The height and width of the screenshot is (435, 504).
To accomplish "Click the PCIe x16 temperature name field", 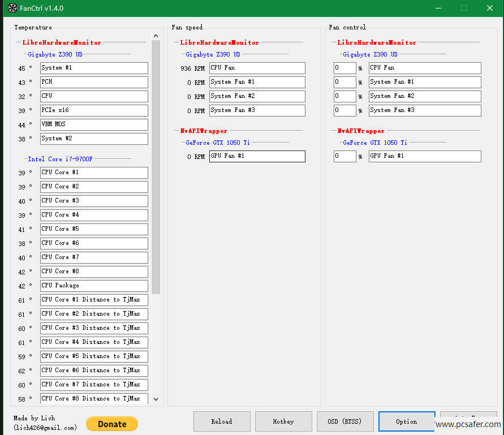I will click(x=94, y=110).
